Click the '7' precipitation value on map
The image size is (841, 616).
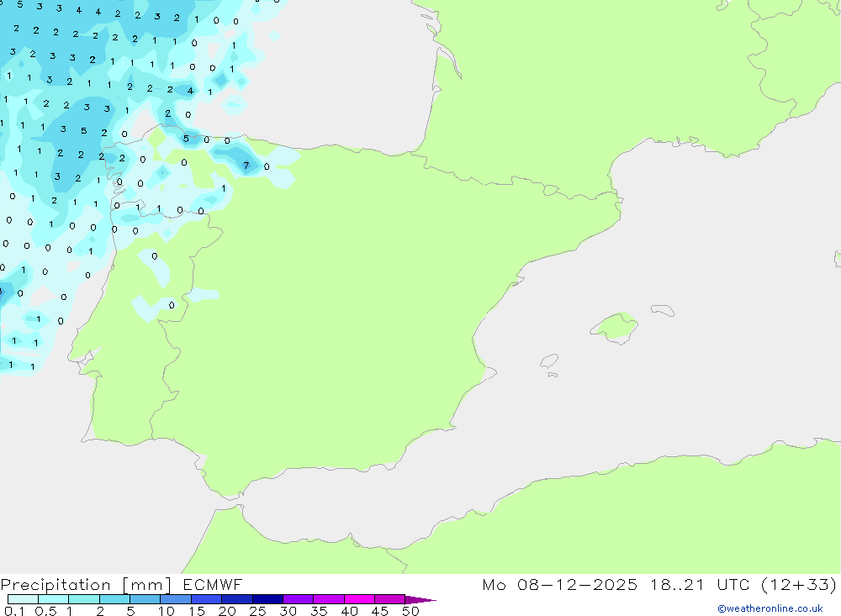pos(246,165)
